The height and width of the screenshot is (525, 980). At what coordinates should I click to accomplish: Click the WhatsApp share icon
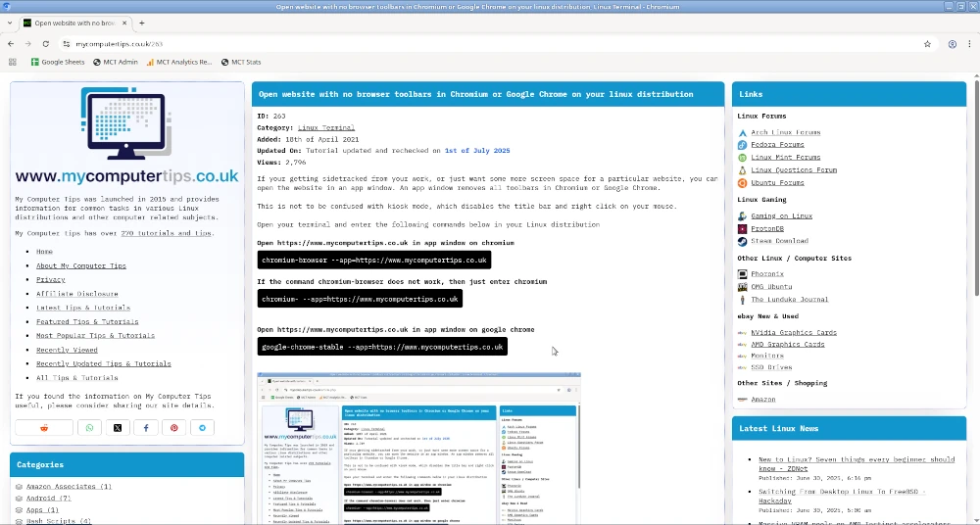[89, 428]
